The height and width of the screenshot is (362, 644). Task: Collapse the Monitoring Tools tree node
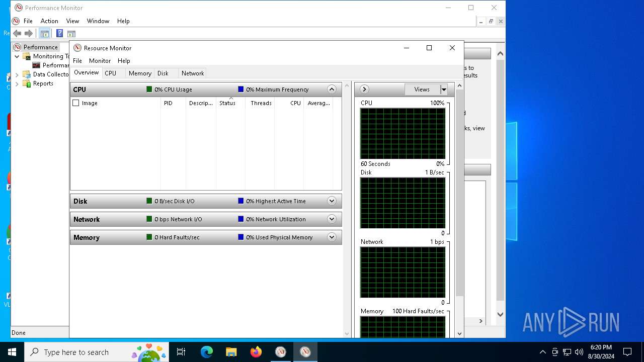(17, 56)
